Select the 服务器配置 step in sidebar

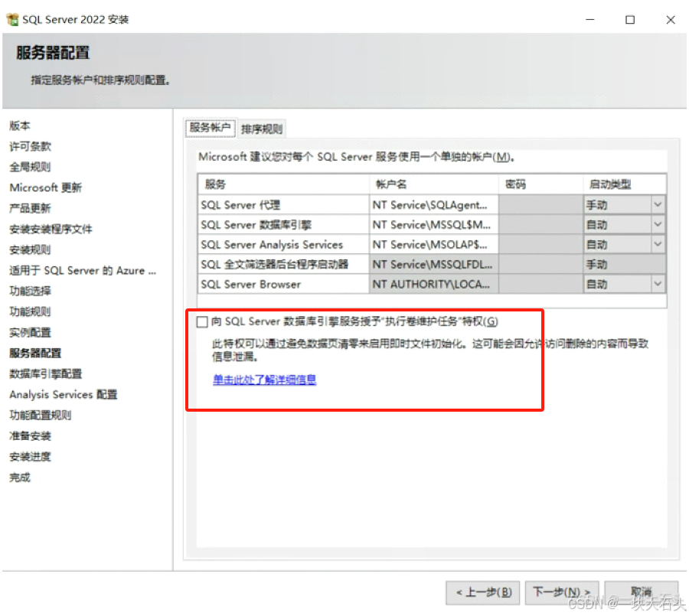click(35, 353)
